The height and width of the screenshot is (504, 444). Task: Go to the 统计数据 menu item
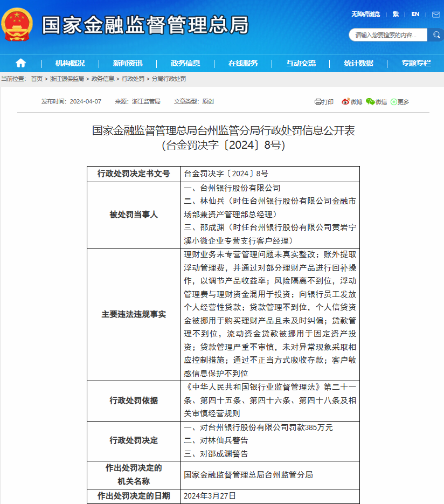tap(358, 63)
